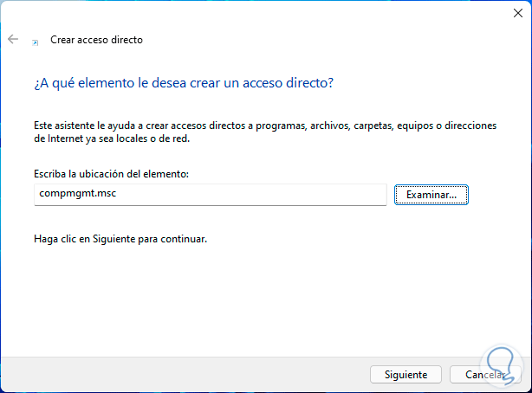
Task: Click the Examinar button
Action: 431,195
